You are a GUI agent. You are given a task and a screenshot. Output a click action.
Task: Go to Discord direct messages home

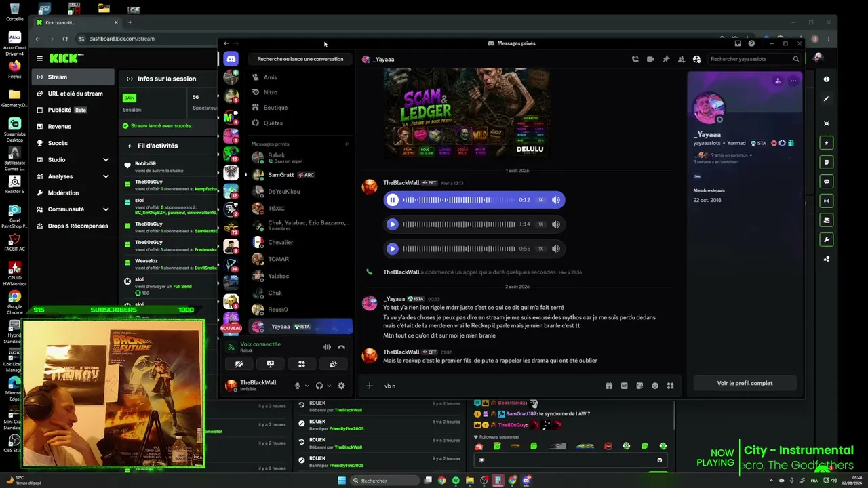[x=231, y=59]
